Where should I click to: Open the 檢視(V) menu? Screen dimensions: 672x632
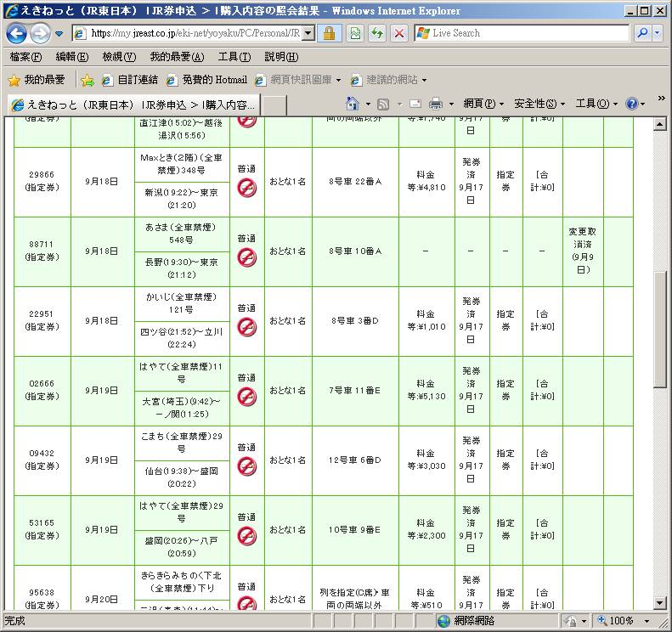tap(119, 57)
